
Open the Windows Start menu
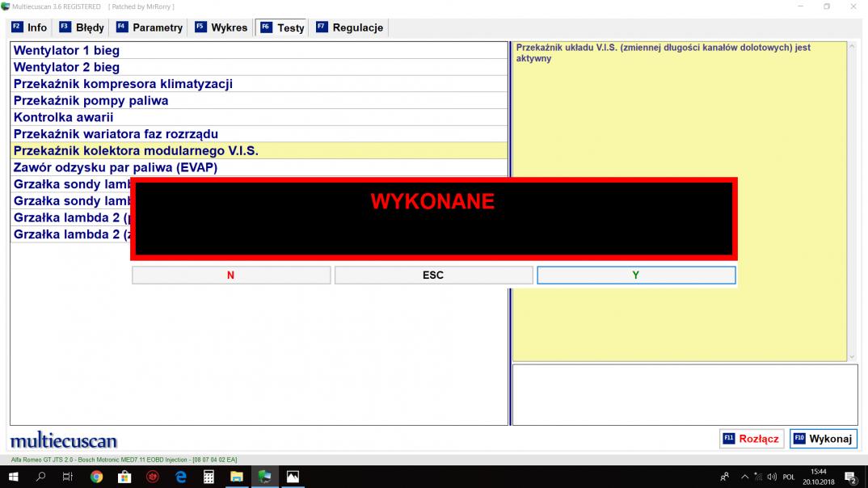[x=13, y=477]
